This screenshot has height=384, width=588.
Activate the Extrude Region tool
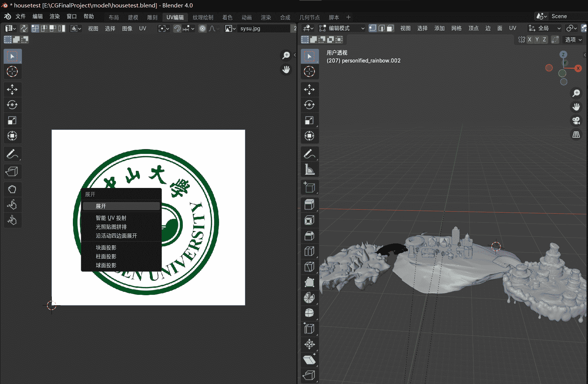[310, 205]
